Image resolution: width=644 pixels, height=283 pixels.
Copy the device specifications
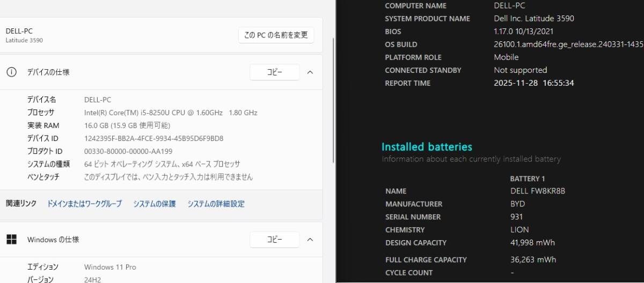tap(274, 72)
